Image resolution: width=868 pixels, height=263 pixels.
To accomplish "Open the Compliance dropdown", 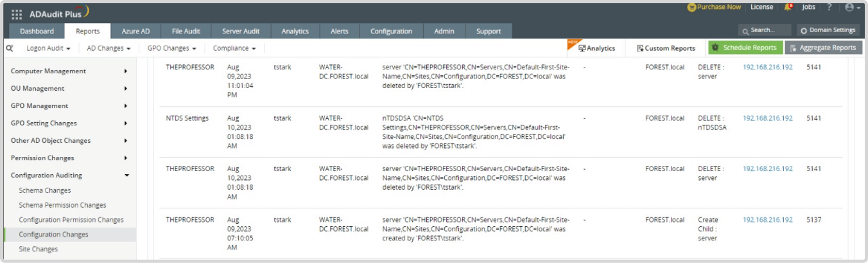I will click(x=234, y=48).
